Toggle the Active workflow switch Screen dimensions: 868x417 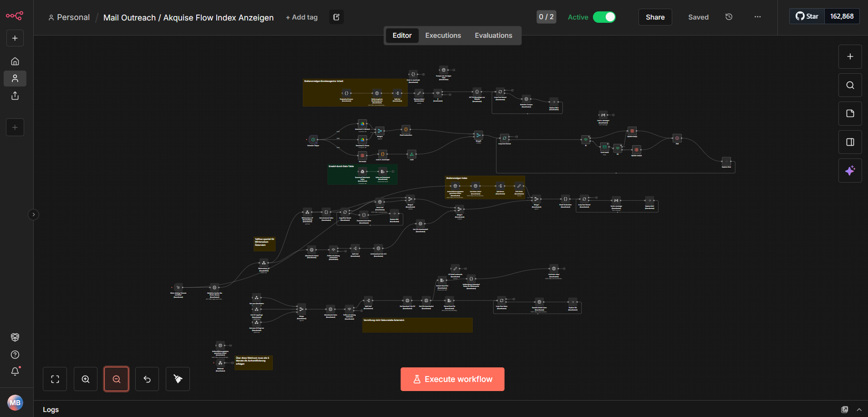[x=604, y=17]
